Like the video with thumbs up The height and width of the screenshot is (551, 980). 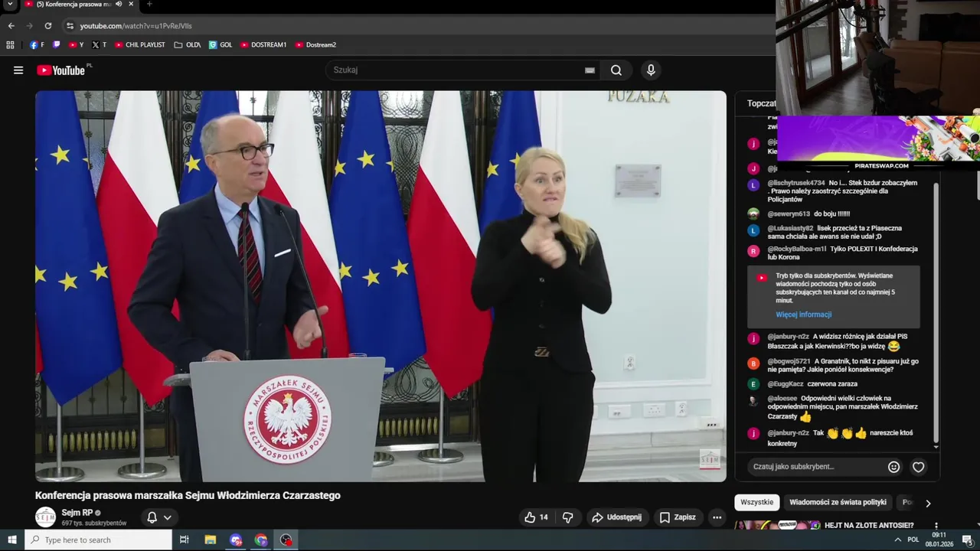(537, 517)
